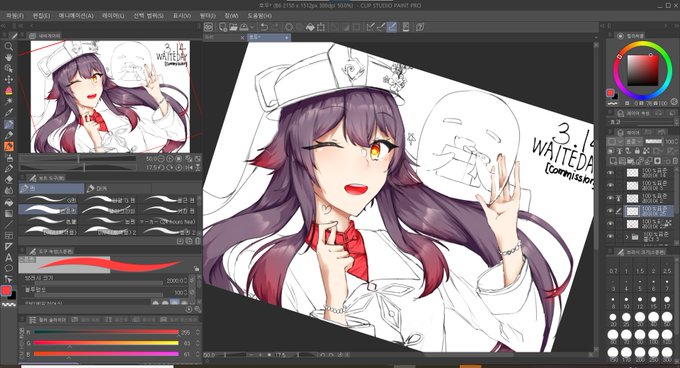This screenshot has width=680, height=368.
Task: Open the 표시(V) menu
Action: pos(182,16)
